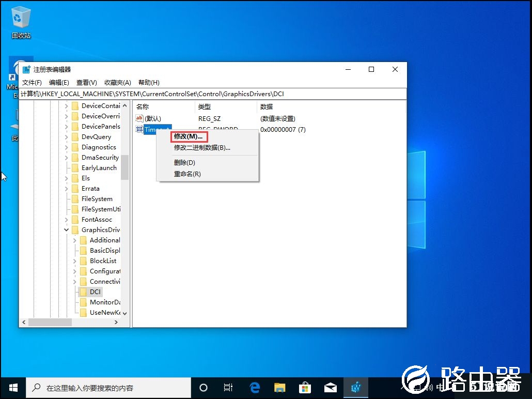The height and width of the screenshot is (399, 532).
Task: Select the BlockList key label
Action: pos(103,261)
